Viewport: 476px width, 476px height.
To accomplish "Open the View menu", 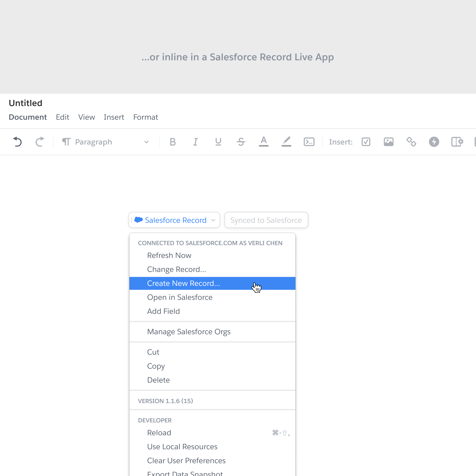I will tap(86, 117).
